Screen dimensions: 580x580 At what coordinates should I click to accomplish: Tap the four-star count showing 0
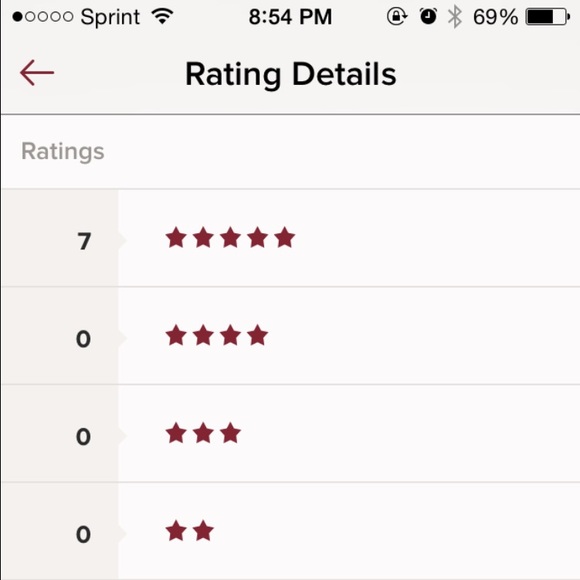83,339
